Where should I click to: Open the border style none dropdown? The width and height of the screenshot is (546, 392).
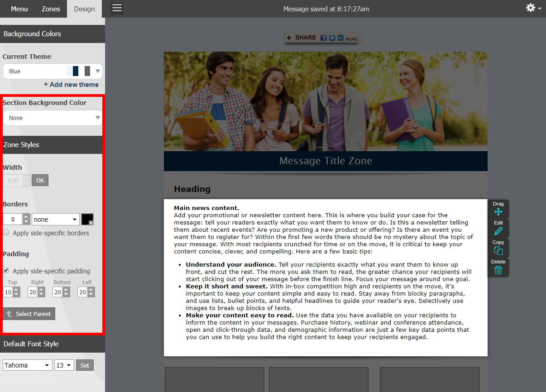[55, 220]
